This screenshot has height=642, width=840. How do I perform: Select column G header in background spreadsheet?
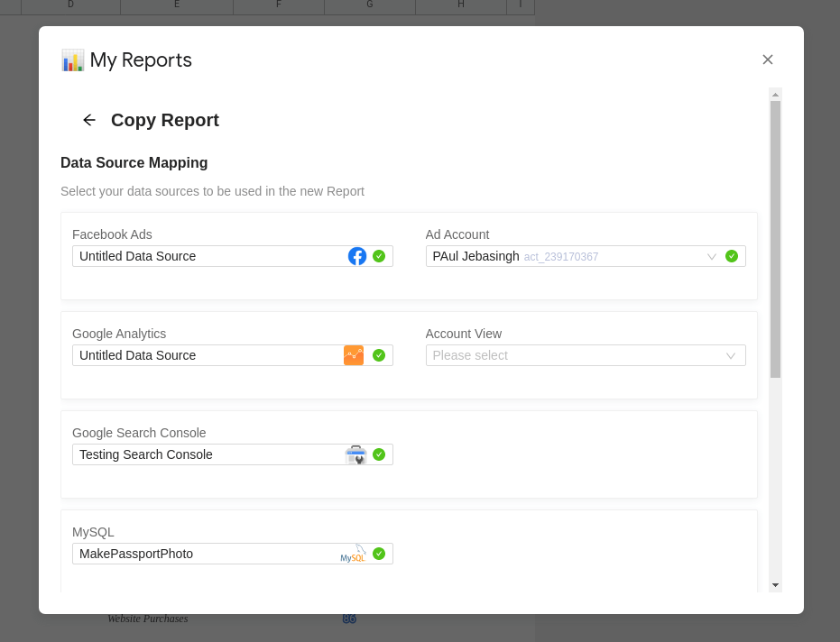pos(370,5)
